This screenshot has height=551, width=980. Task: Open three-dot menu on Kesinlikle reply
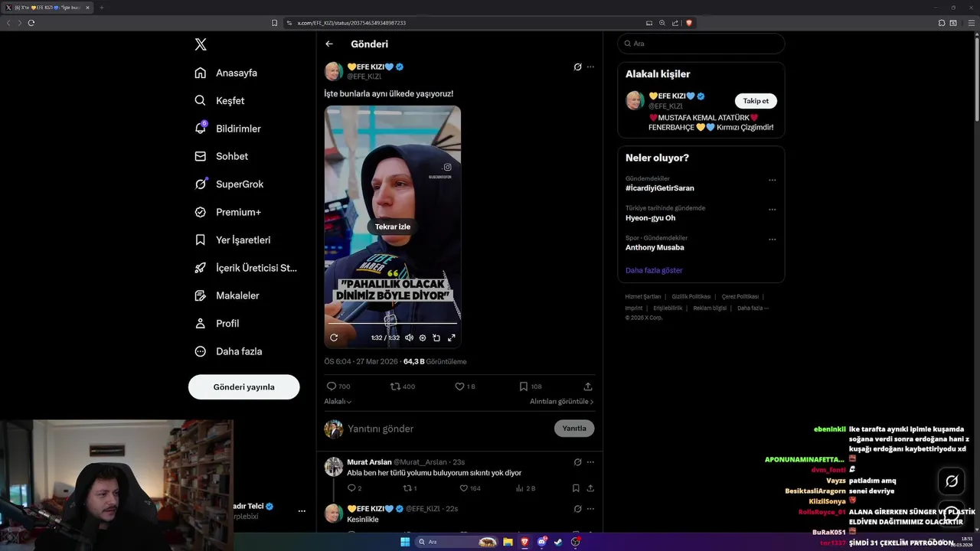tap(590, 509)
